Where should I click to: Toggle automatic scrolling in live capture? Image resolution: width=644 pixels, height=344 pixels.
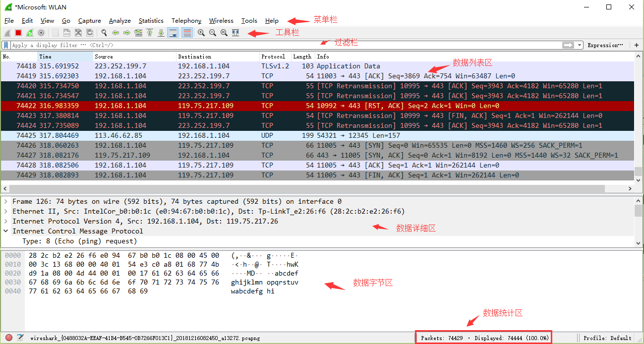tap(174, 33)
